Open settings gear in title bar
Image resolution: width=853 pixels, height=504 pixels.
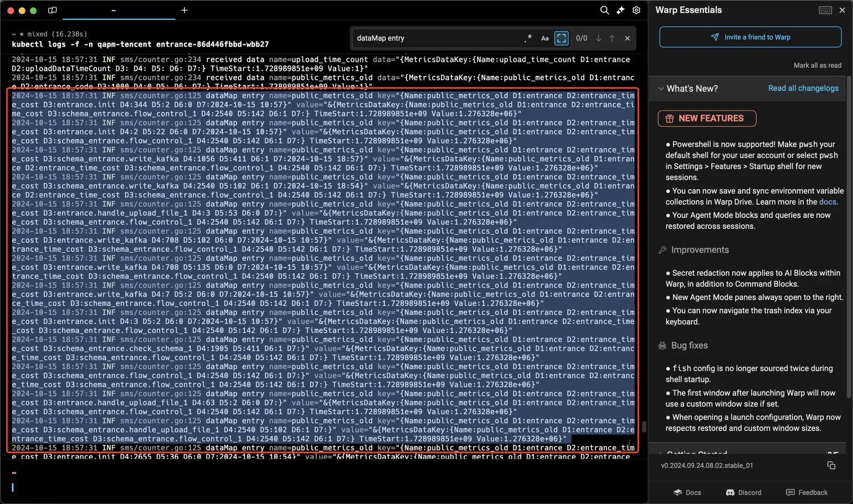coord(636,10)
